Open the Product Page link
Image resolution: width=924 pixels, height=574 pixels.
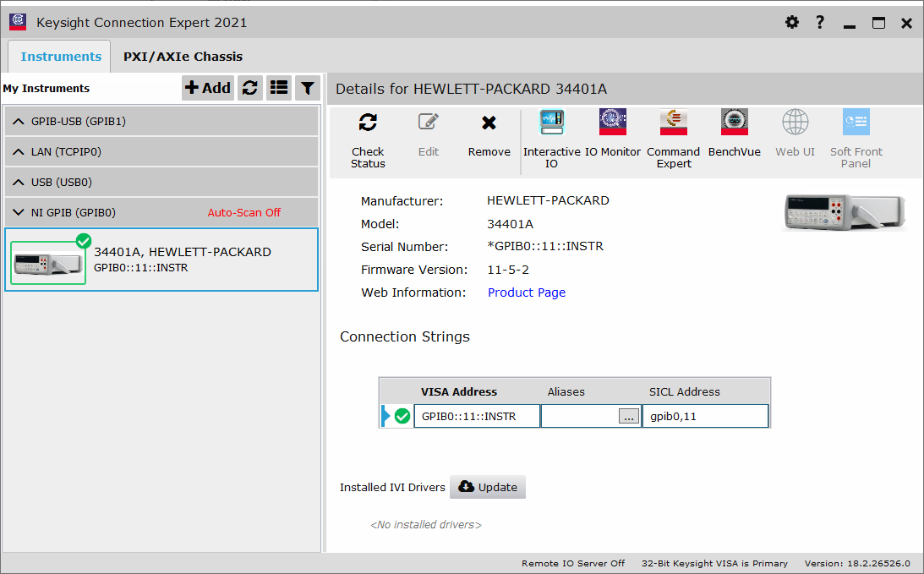pos(526,292)
